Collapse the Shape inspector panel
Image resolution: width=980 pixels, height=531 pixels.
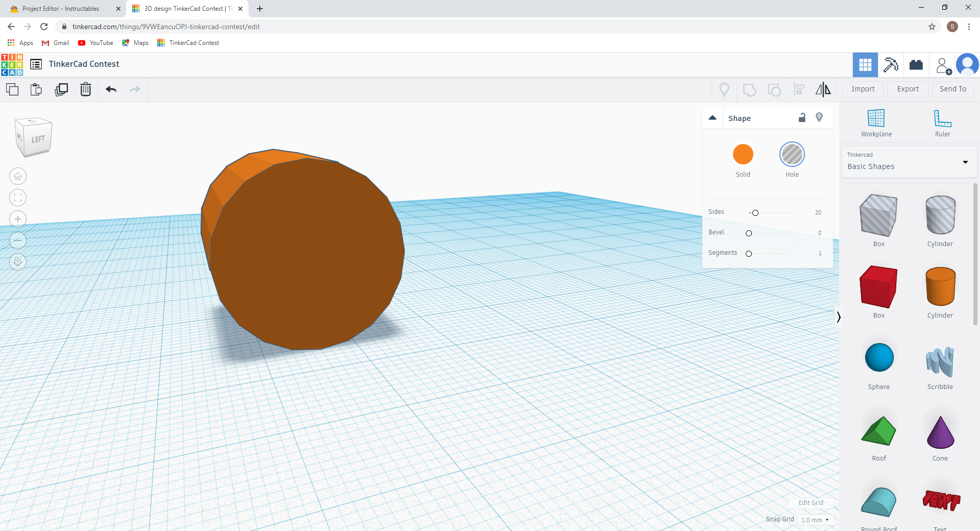pos(713,118)
